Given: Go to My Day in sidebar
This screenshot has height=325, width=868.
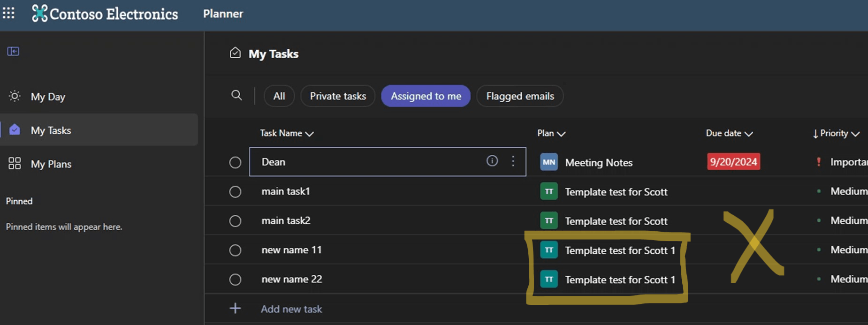Looking at the screenshot, I should (x=48, y=97).
